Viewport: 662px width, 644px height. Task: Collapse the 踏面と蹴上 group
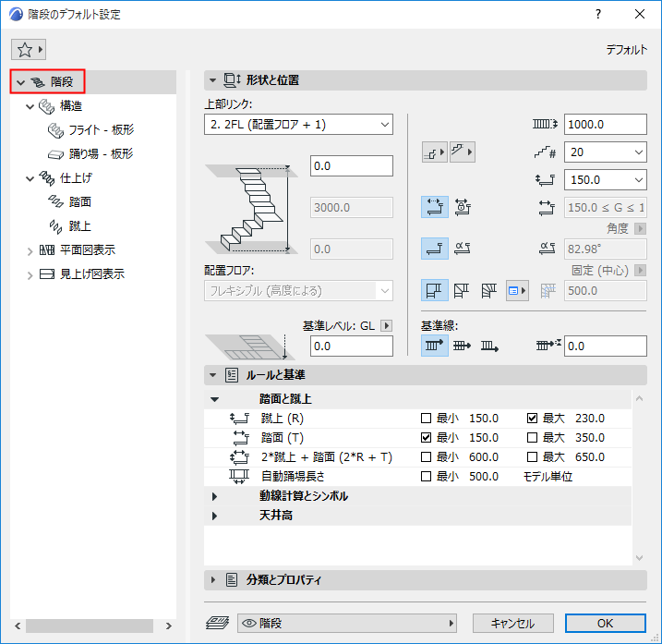click(x=215, y=399)
